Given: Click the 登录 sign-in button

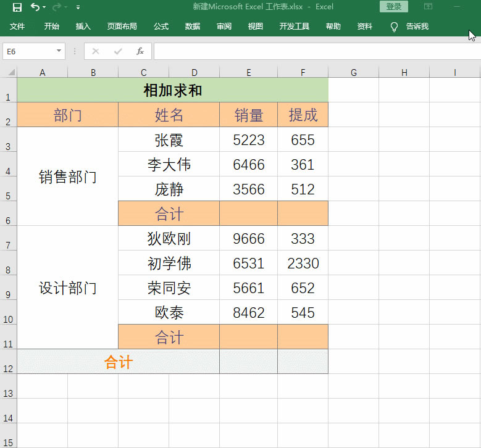Looking at the screenshot, I should click(x=393, y=7).
